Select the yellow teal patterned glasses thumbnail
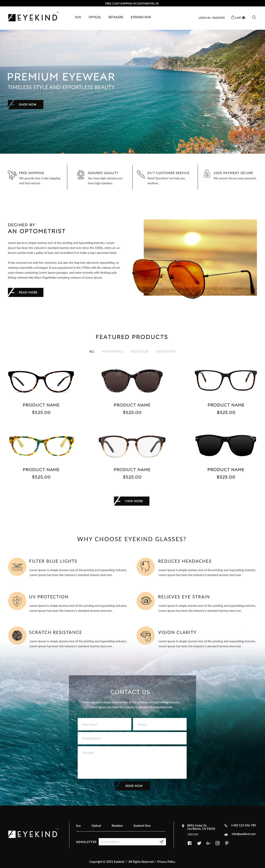Viewport: 265px width, 868px height. pos(41,445)
